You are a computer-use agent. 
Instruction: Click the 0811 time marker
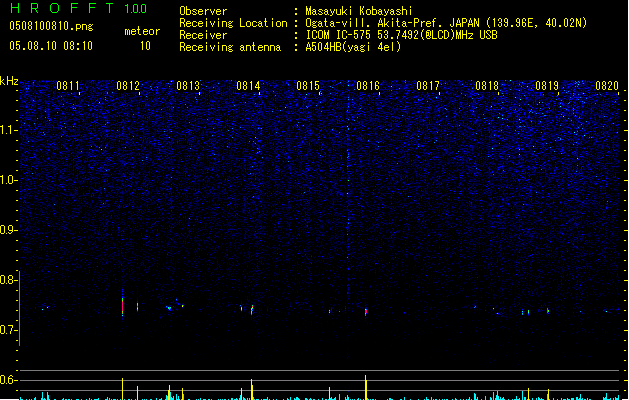[68, 86]
